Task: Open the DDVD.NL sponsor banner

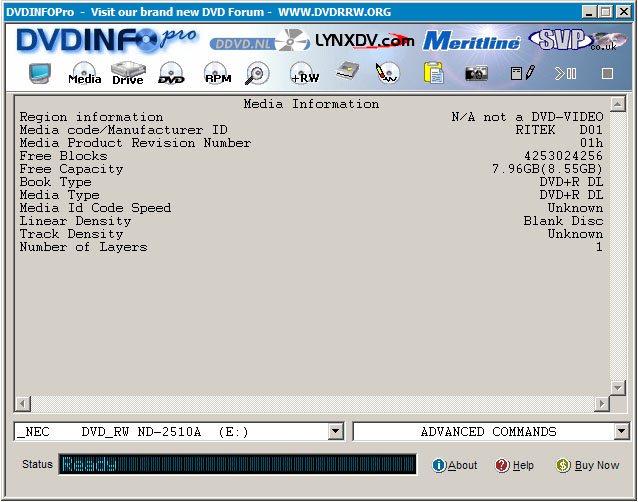Action: [x=260, y=41]
